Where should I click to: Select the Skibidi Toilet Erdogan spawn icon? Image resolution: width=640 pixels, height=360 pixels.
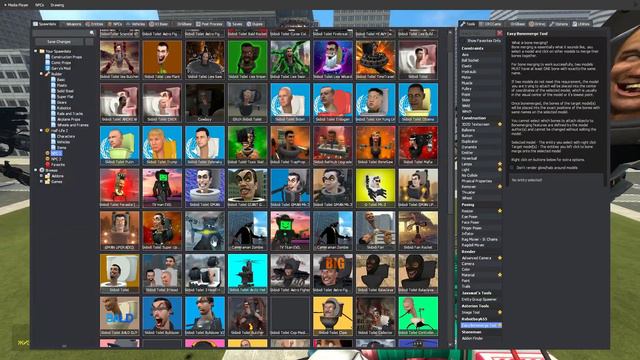coord(333,102)
